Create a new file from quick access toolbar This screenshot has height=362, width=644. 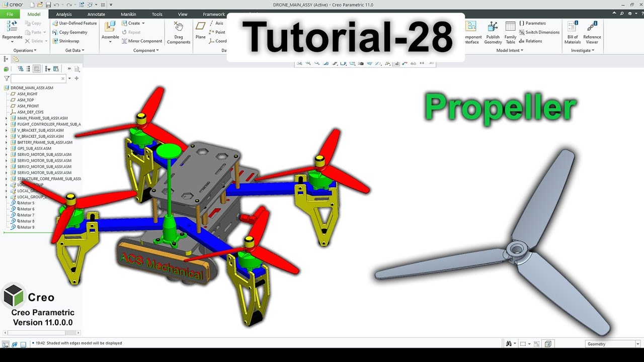click(x=31, y=5)
